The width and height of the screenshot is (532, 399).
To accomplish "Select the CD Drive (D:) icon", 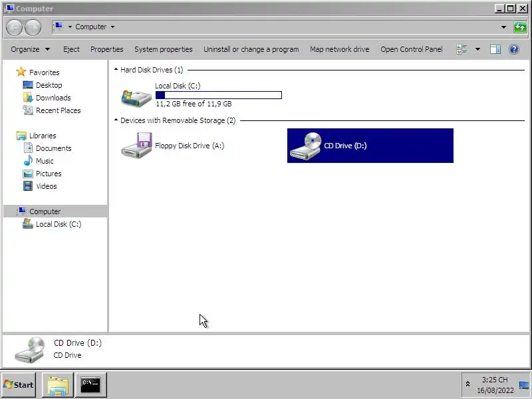I will point(305,146).
